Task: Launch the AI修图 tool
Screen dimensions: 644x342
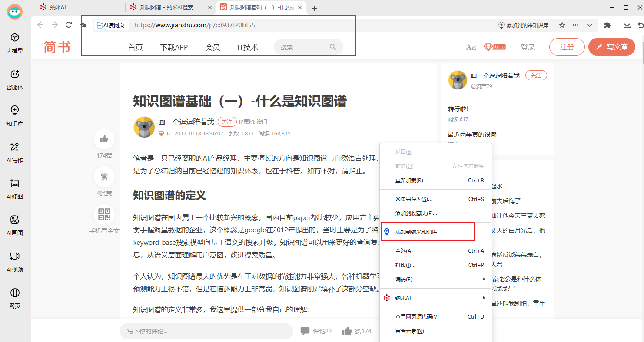Action: pyautogui.click(x=15, y=189)
